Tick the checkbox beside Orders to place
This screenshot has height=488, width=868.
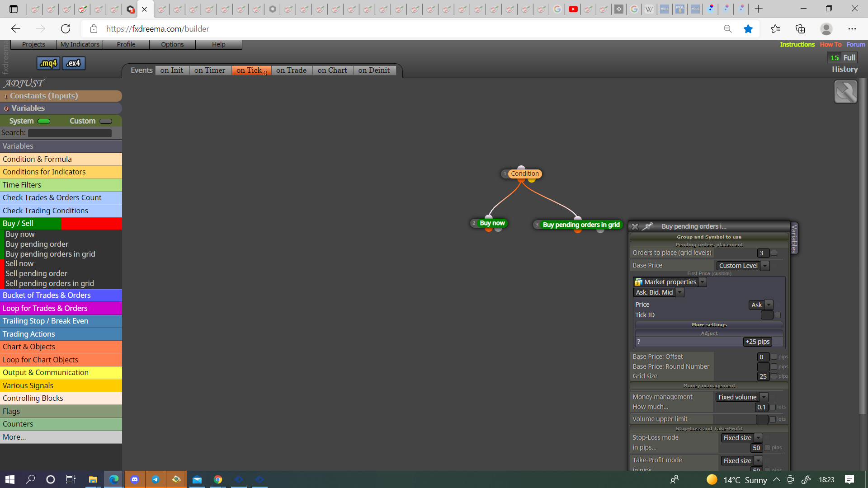[x=774, y=253]
